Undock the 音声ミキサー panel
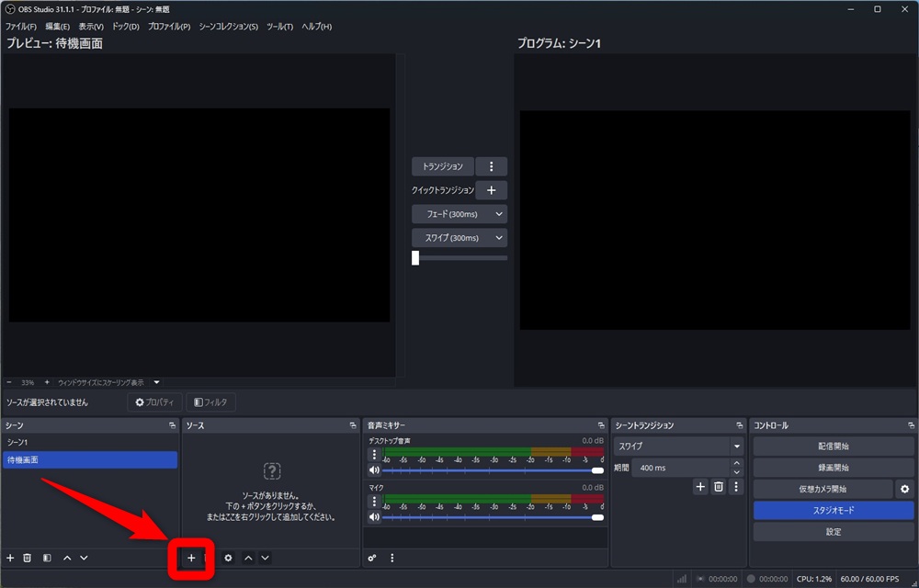This screenshot has width=919, height=588. pyautogui.click(x=601, y=425)
